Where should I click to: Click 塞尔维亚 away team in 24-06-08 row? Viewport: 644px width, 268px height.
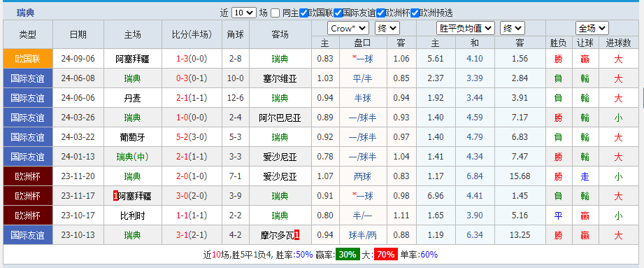click(x=280, y=78)
